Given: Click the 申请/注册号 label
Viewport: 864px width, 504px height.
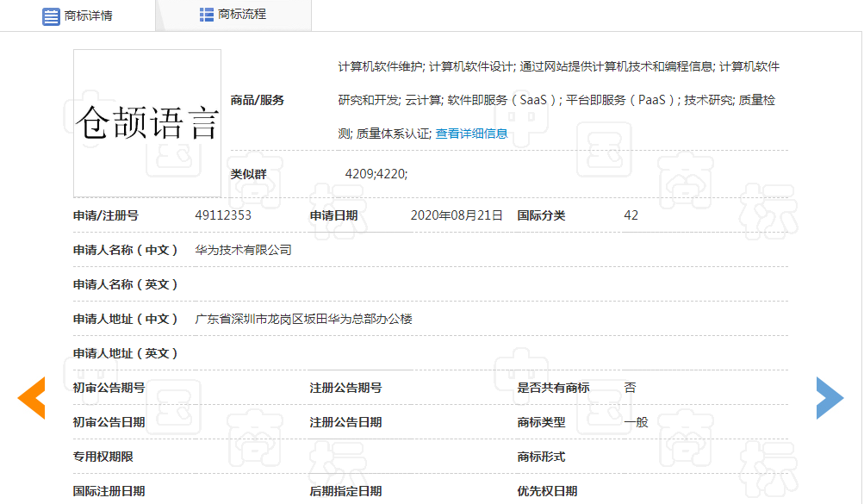Looking at the screenshot, I should click(106, 215).
